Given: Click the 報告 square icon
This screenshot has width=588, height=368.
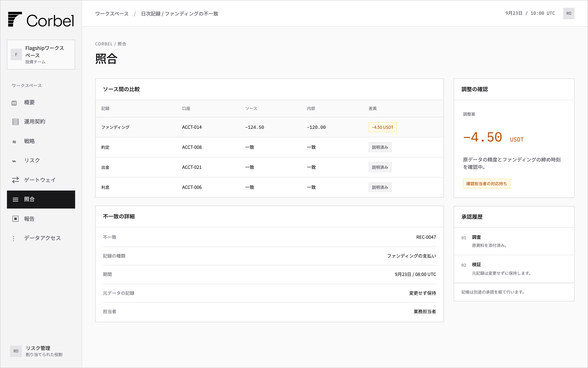Looking at the screenshot, I should [15, 219].
